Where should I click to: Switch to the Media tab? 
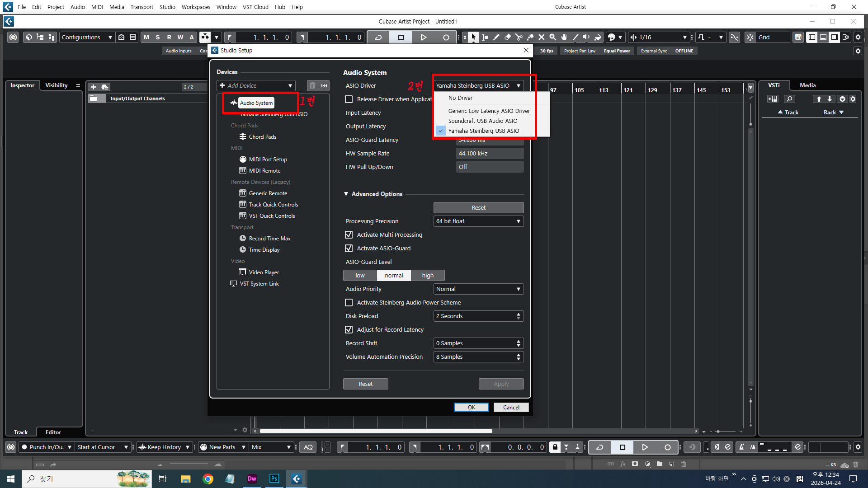[807, 85]
